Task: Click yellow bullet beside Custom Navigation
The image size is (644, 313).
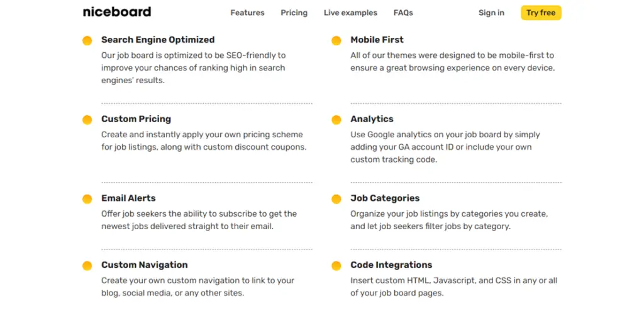Action: 87,266
